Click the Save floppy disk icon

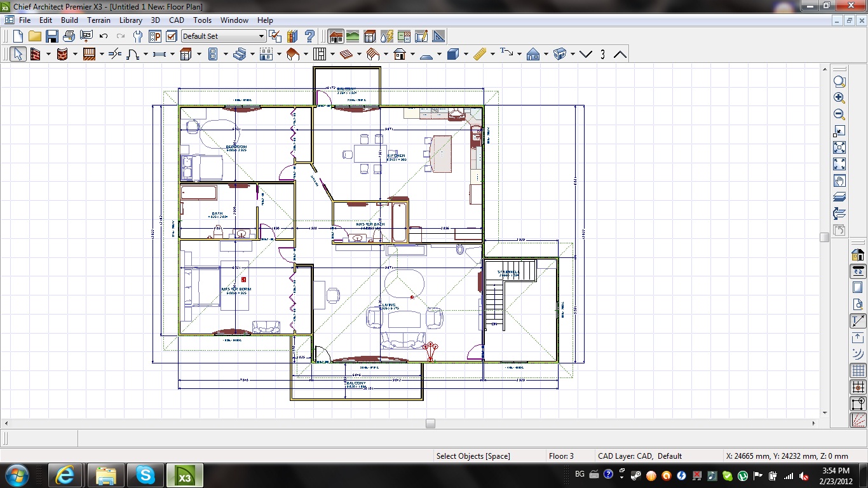tap(52, 36)
